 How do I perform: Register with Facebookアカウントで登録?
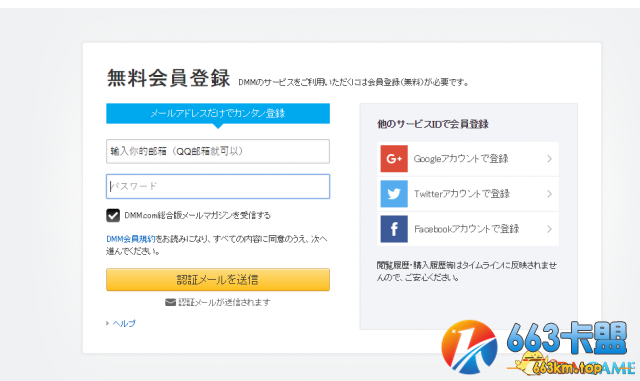(x=468, y=229)
